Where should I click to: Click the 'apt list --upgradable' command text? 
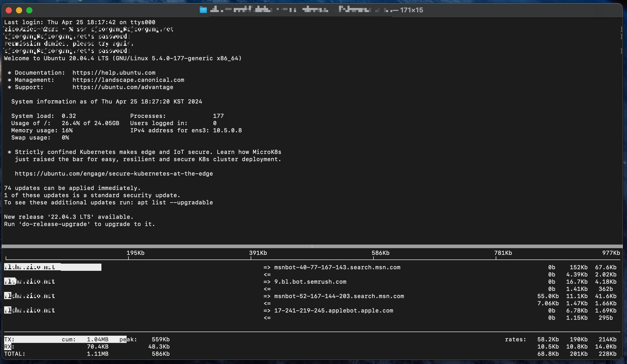[x=175, y=203]
